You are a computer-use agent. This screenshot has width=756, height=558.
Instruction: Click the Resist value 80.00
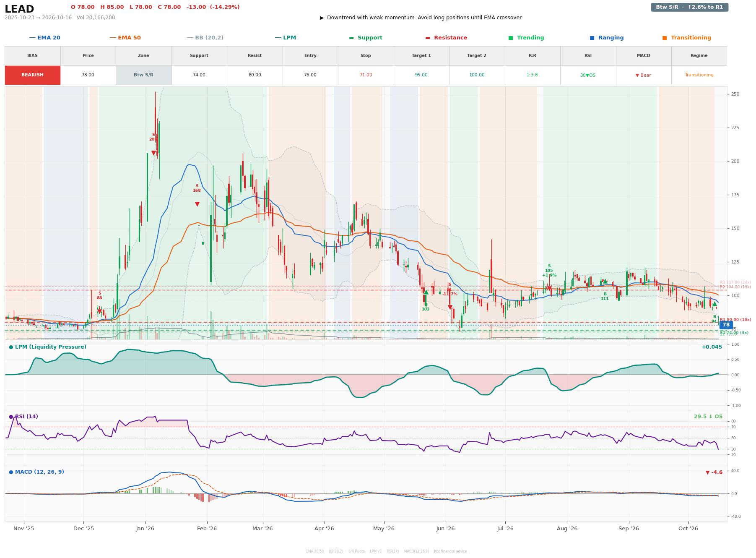click(255, 75)
